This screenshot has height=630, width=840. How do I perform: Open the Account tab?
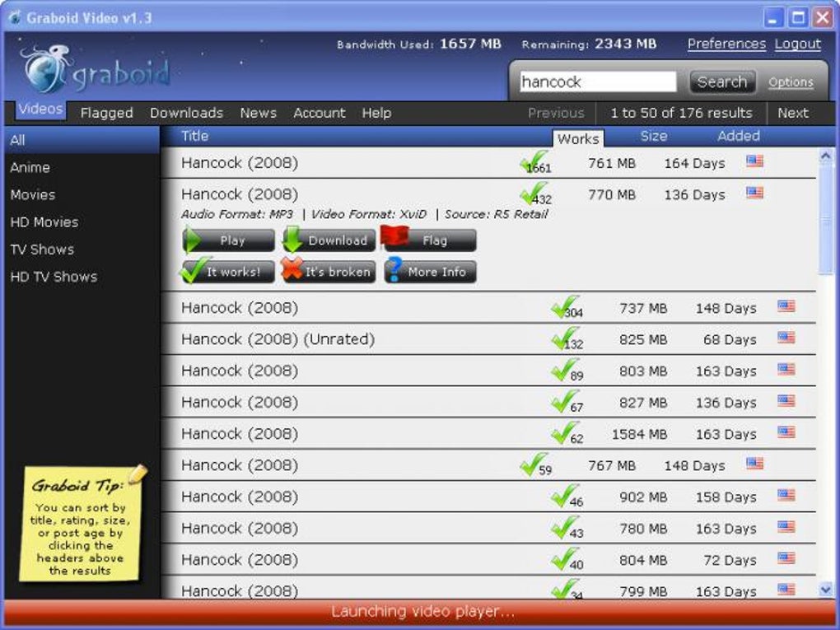point(320,113)
